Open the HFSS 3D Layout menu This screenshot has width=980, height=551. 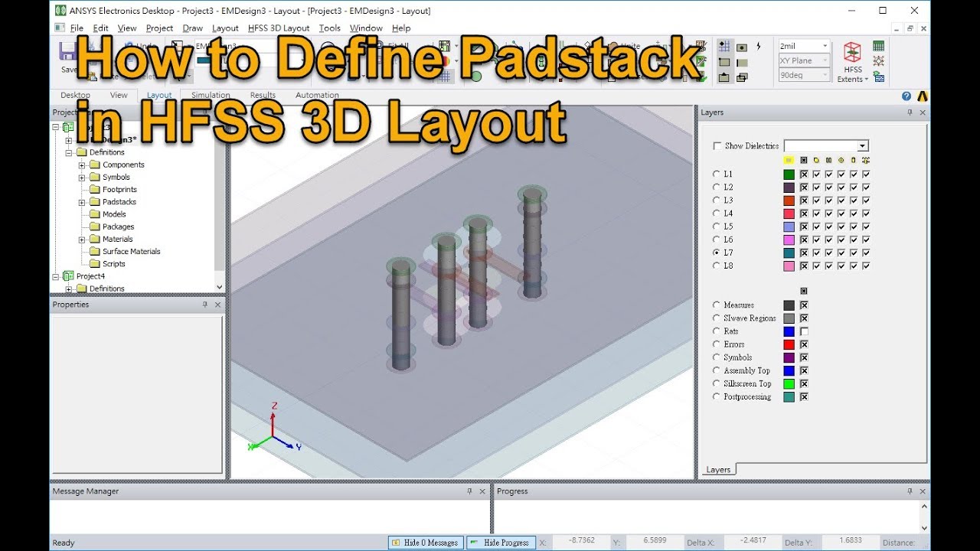pyautogui.click(x=279, y=28)
